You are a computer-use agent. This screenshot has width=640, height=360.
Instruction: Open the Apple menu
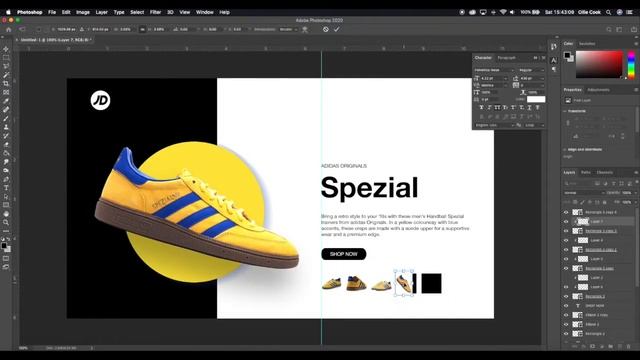tap(8, 12)
